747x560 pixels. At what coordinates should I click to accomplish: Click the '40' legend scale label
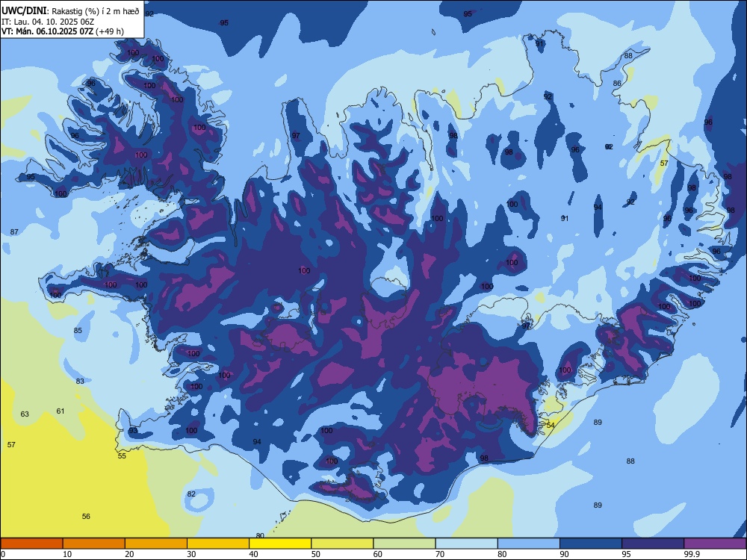253,554
